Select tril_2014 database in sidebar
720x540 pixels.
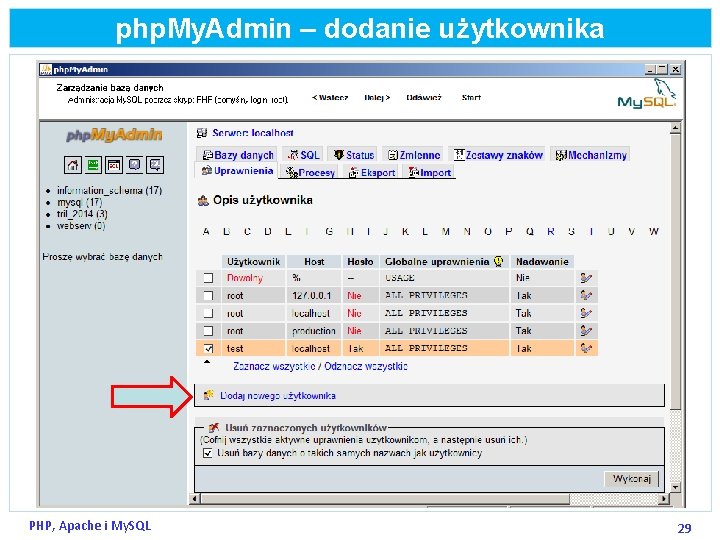pyautogui.click(x=82, y=214)
